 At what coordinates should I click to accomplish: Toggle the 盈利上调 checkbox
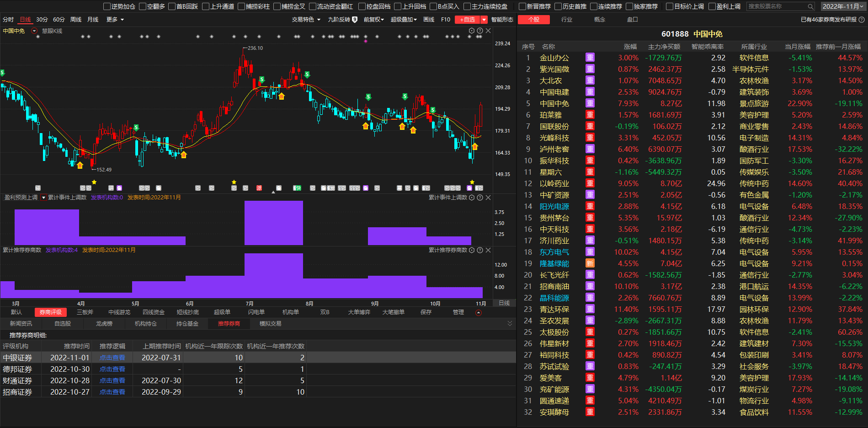pyautogui.click(x=712, y=6)
